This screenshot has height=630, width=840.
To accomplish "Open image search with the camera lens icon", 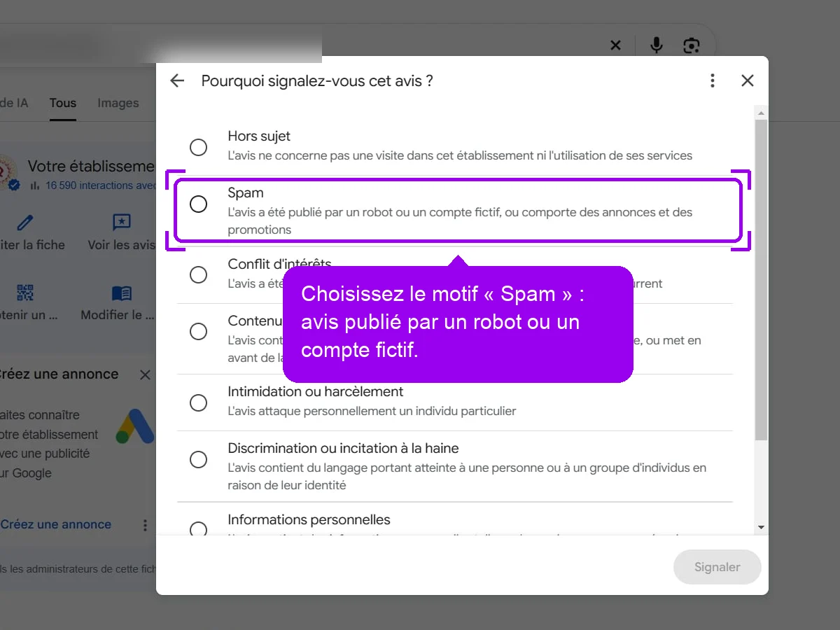I will [692, 45].
